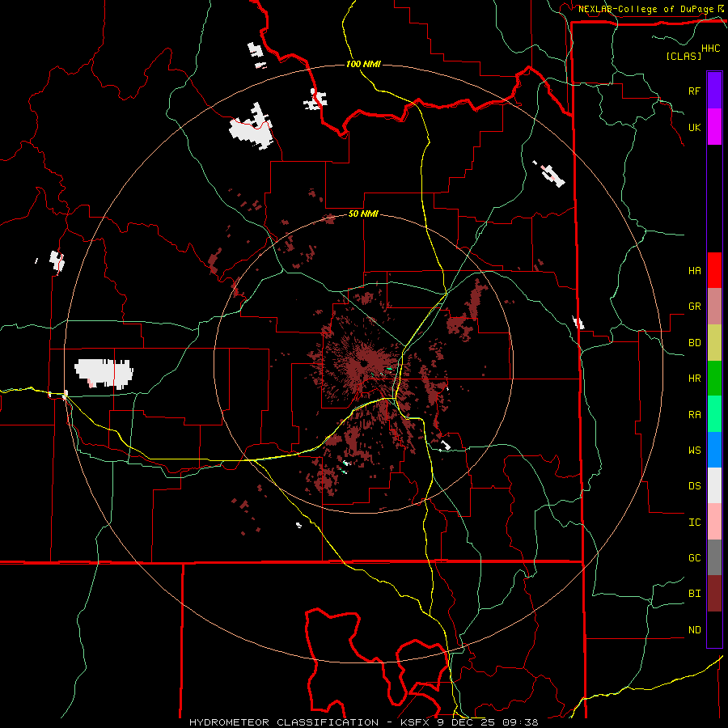Click the WS blue legend swatch

(714, 450)
